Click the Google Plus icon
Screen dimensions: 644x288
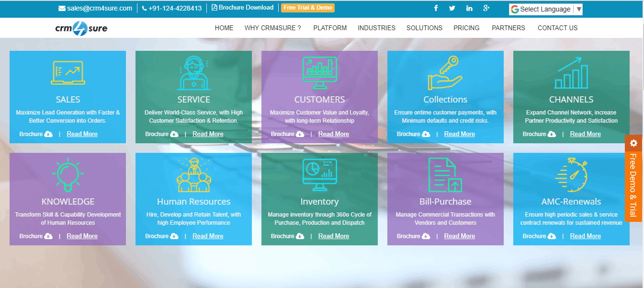click(486, 8)
